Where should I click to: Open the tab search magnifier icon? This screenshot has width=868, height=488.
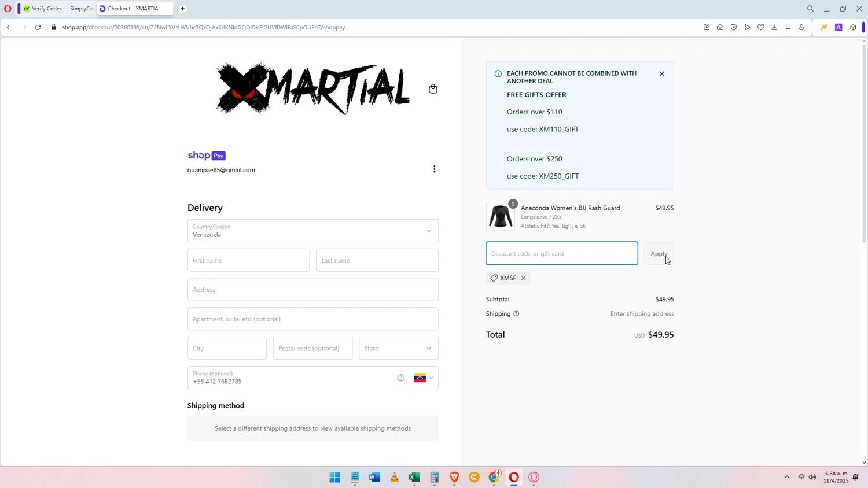tap(810, 9)
